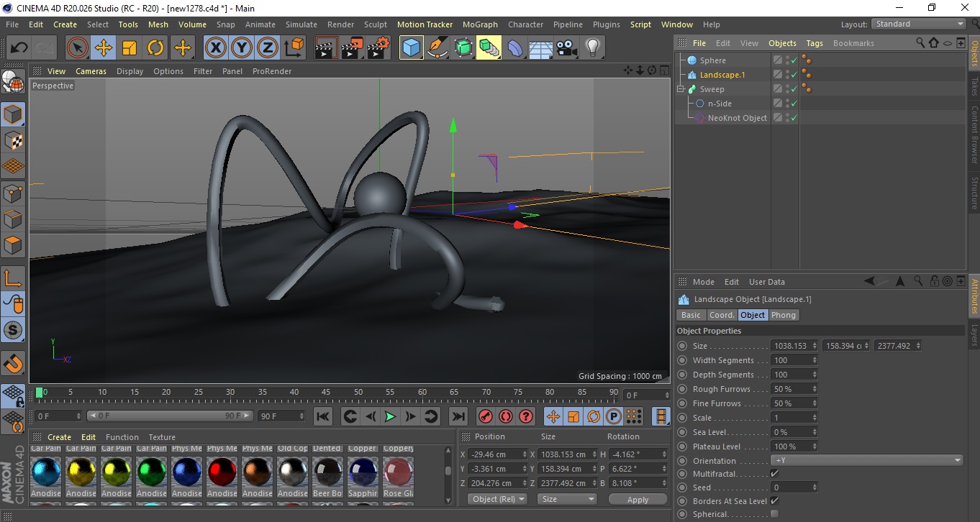Toggle the X-axis lock icon

pyautogui.click(x=215, y=48)
